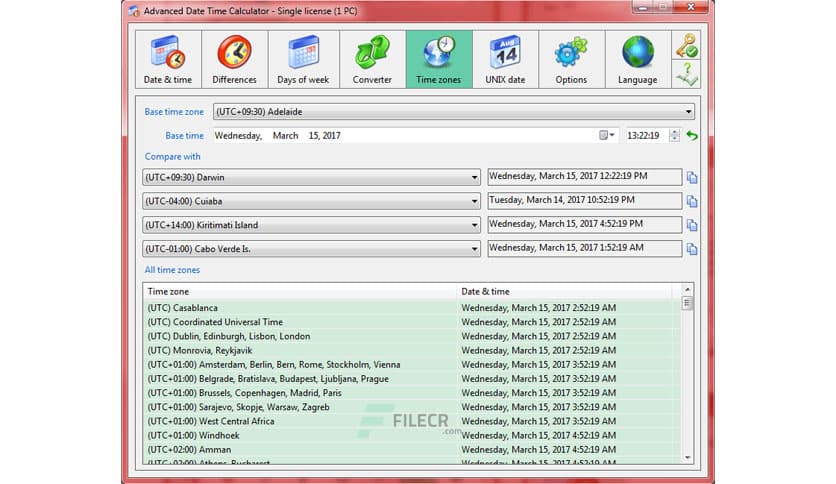The width and height of the screenshot is (836, 484).
Task: Copy the Kiritimati Island time result
Action: (x=692, y=225)
